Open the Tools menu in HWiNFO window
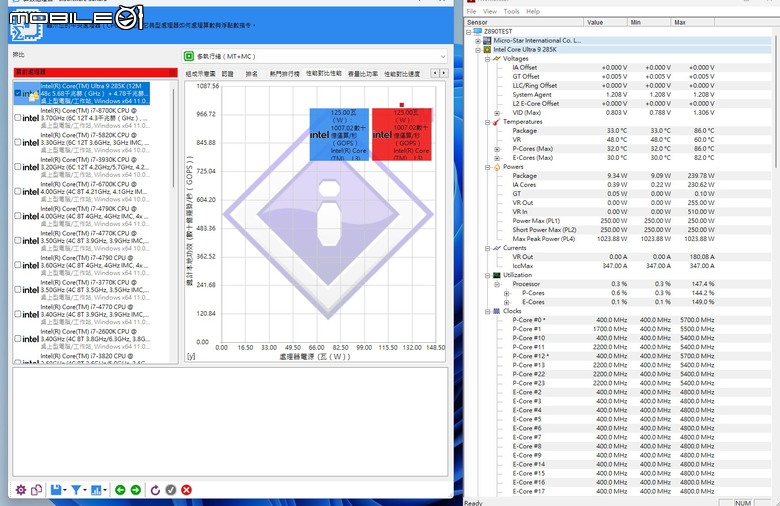 click(511, 11)
